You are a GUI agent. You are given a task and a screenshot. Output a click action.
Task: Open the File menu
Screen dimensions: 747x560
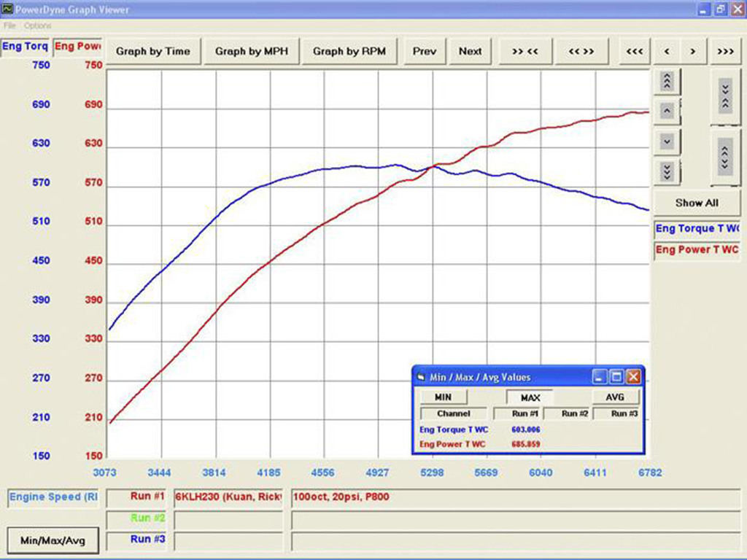9,26
